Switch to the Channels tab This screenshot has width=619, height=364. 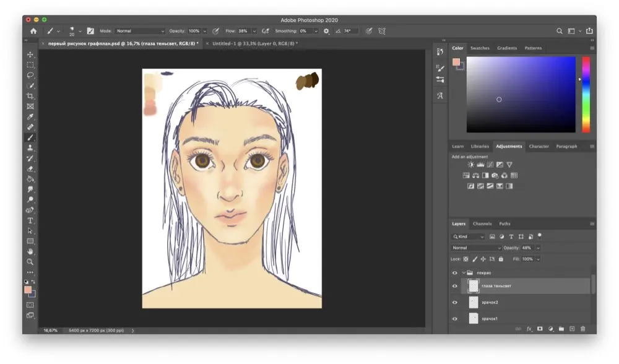click(482, 223)
